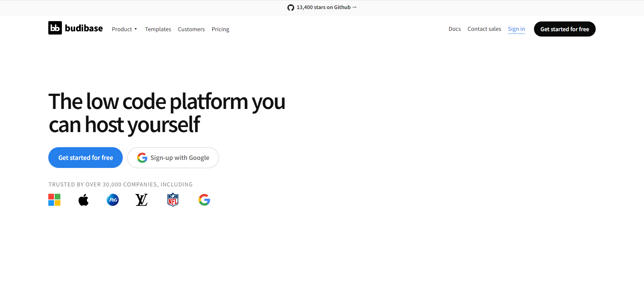The width and height of the screenshot is (644, 294).
Task: Click the Louis Vuitton logo icon
Action: (142, 200)
